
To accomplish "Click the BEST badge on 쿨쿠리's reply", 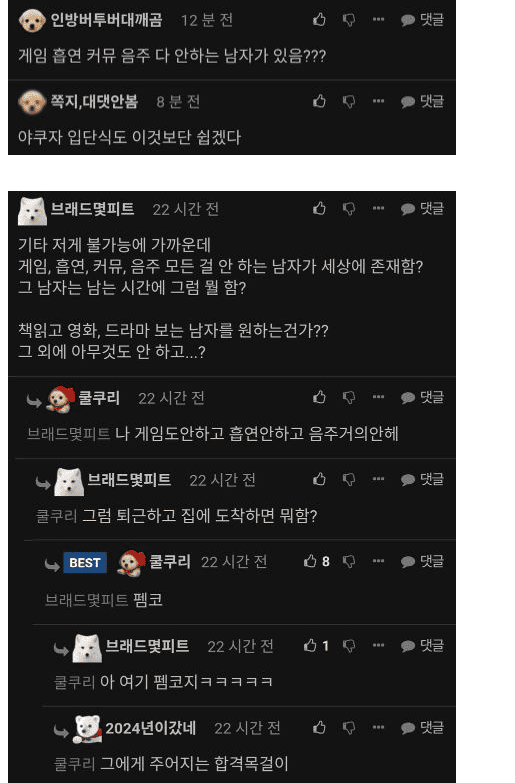I will coord(85,563).
